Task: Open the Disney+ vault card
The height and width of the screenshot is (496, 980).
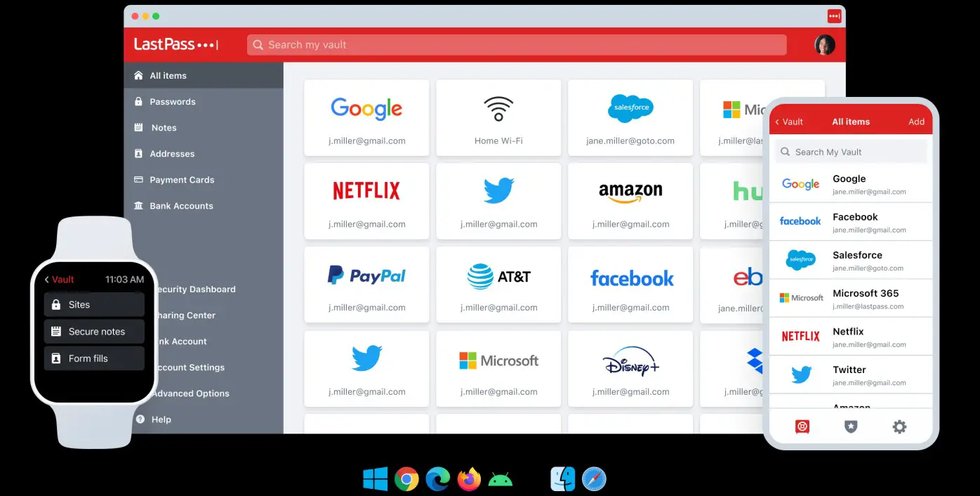Action: click(x=630, y=369)
